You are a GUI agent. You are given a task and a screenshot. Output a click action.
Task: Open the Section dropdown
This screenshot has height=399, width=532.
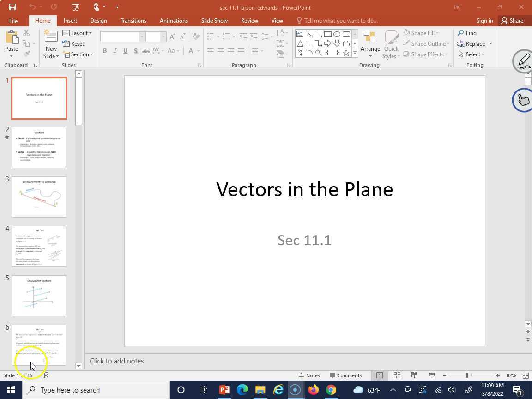pos(78,54)
